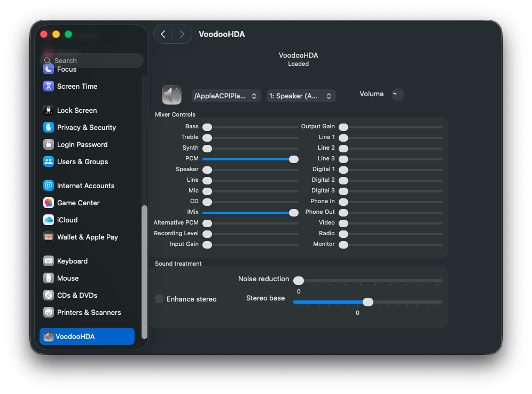Click the PCM mixer slider
Image resolution: width=532 pixels, height=394 pixels.
coord(251,159)
